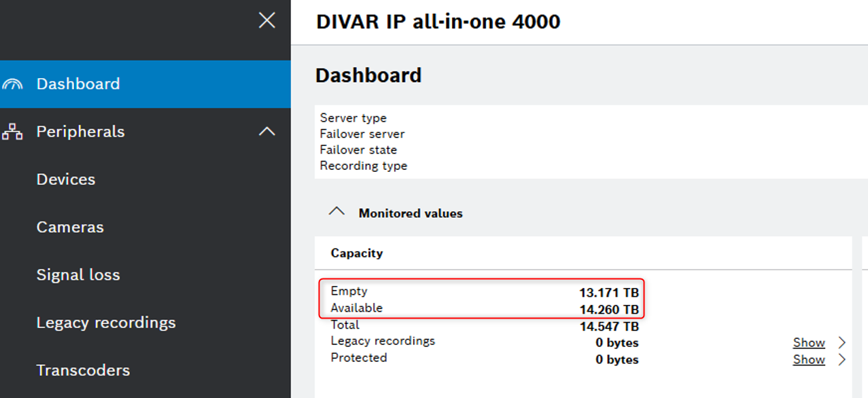Show Legacy recordings details link

coord(809,342)
